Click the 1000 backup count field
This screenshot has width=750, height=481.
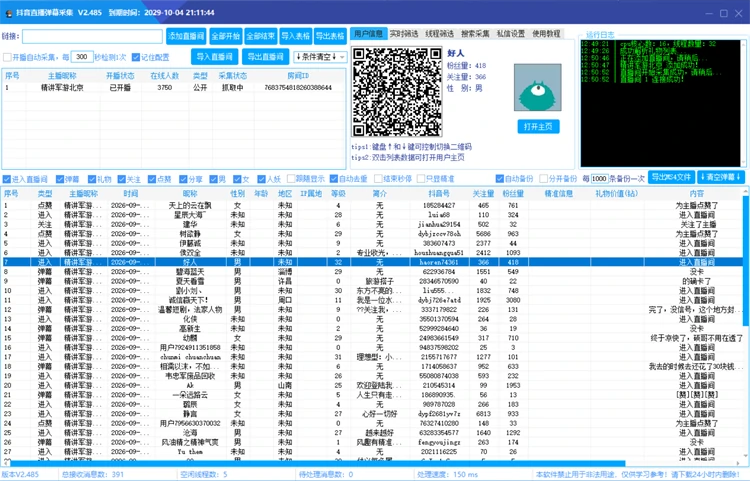[599, 178]
